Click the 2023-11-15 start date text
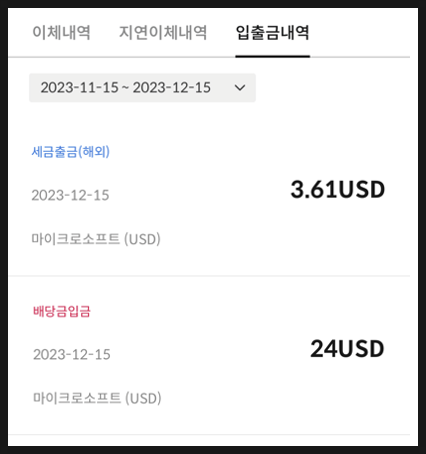426x454 pixels. [80, 88]
